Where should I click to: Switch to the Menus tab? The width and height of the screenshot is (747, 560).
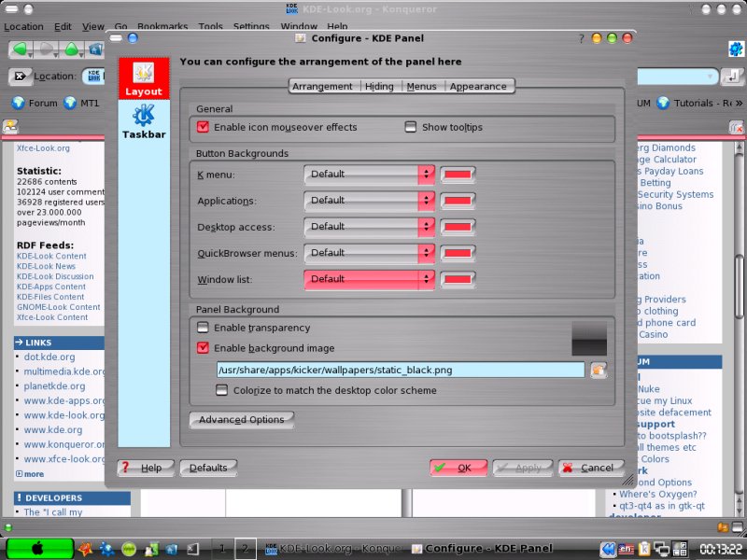[x=422, y=86]
